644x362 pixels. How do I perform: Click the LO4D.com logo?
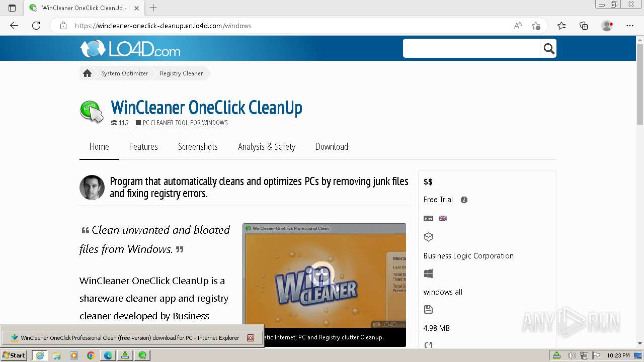[130, 49]
